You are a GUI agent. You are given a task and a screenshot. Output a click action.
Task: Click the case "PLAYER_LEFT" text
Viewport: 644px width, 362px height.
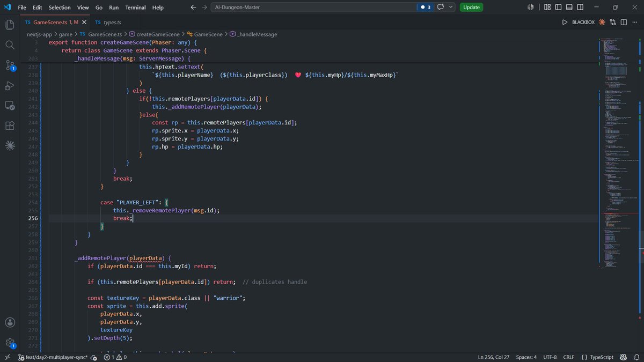131,202
